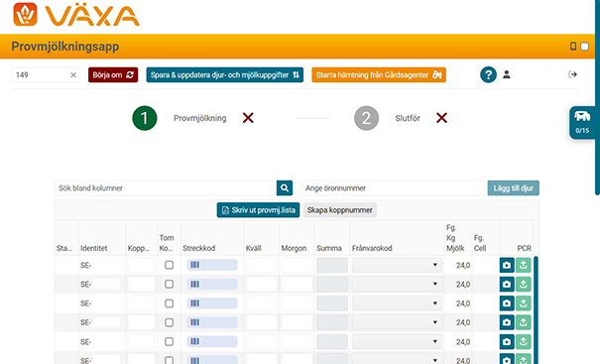Clear the 149 field with the X

click(x=73, y=75)
